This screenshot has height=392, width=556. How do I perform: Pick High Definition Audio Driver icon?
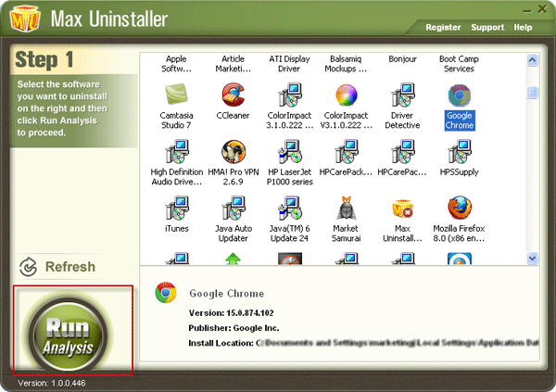[x=177, y=151]
